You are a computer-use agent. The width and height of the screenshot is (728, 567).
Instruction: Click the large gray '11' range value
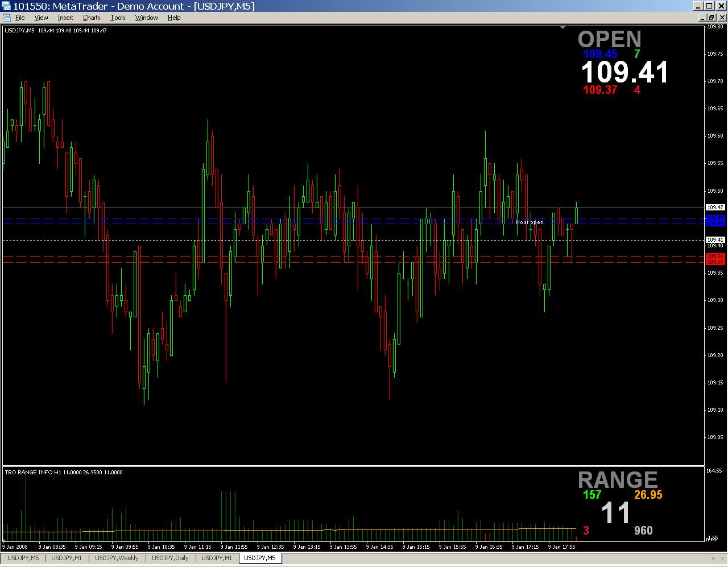click(616, 513)
